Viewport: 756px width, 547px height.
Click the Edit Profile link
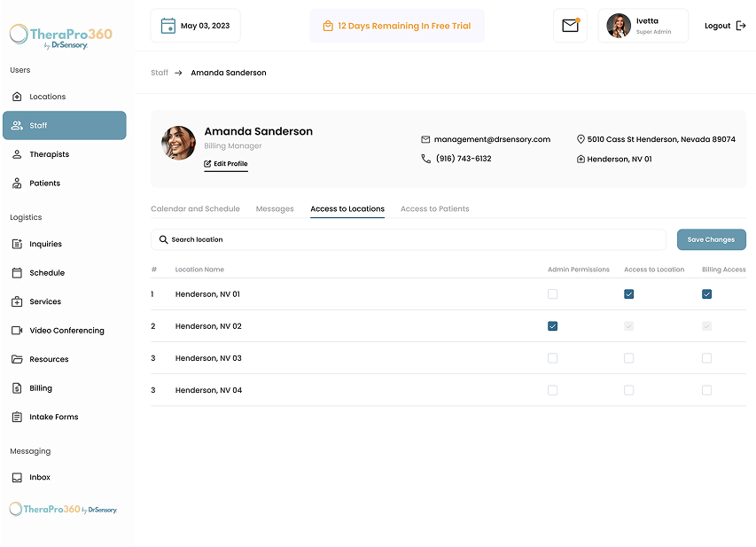click(x=226, y=164)
